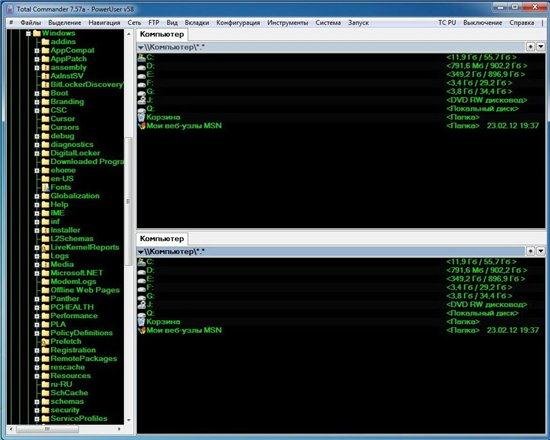Click the favorites star button of upper panel
This screenshot has width=550, height=440.
coord(530,46)
